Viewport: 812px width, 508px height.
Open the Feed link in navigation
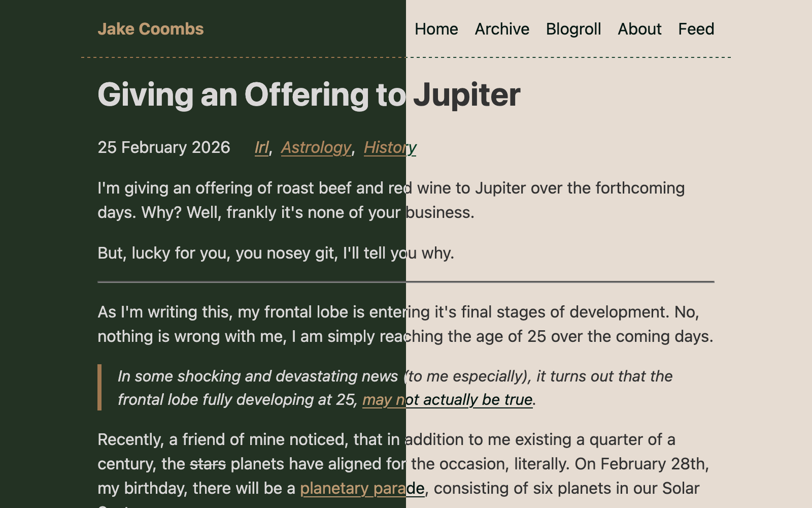point(696,29)
